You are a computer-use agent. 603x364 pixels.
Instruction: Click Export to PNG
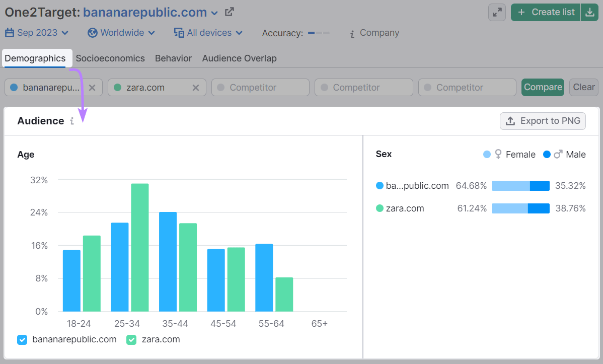click(x=543, y=121)
